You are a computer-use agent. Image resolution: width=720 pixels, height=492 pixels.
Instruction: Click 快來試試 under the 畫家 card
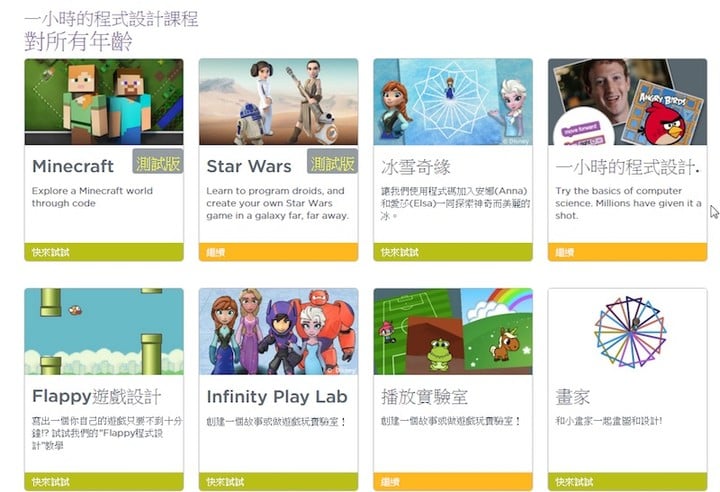click(627, 482)
